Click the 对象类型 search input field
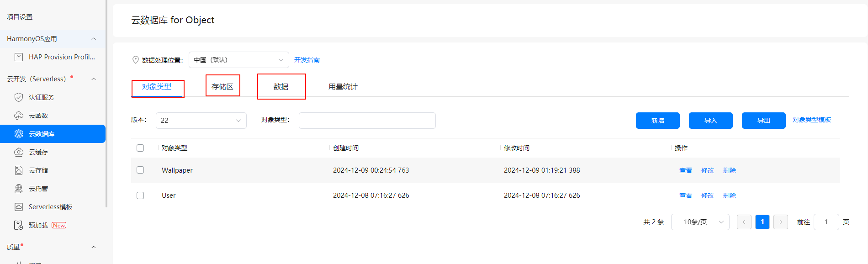Image resolution: width=868 pixels, height=264 pixels. (367, 121)
